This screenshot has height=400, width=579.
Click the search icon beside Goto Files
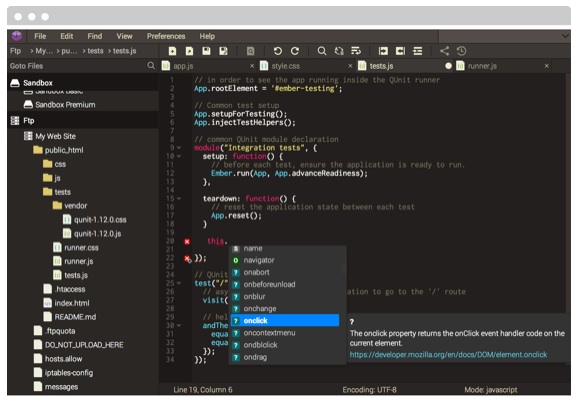point(151,66)
